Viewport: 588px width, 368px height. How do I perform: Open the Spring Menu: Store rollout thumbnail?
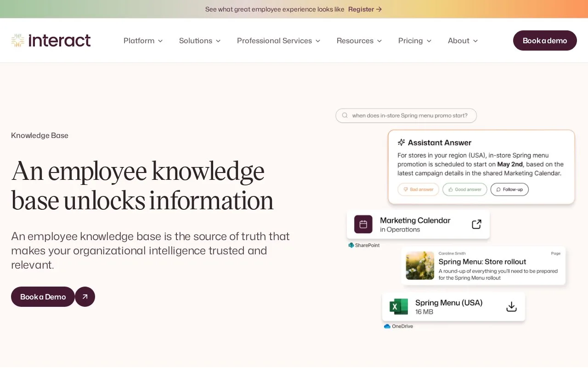coord(420,265)
